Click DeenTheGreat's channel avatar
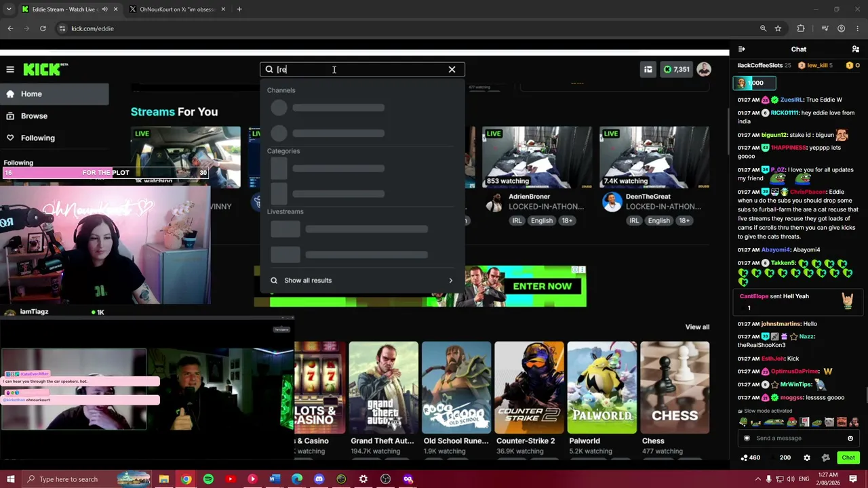This screenshot has width=868, height=488. [612, 202]
